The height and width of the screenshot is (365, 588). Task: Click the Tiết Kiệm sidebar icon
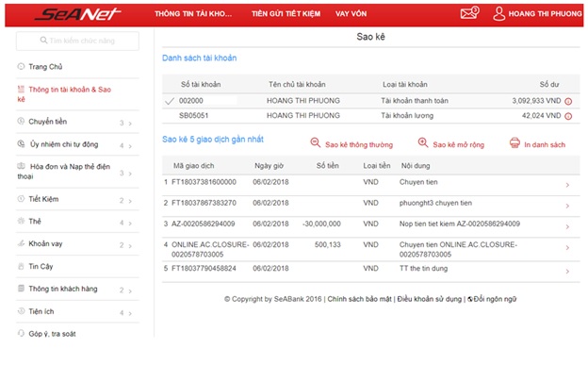(x=21, y=199)
